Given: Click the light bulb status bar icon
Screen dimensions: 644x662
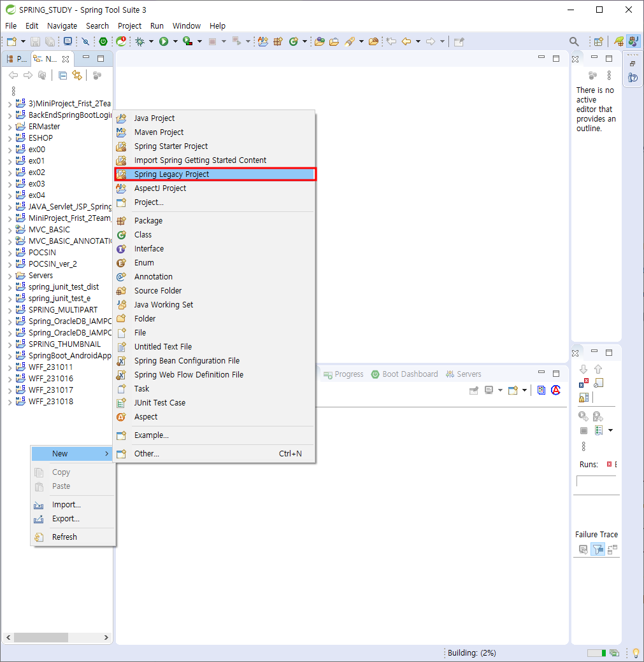Looking at the screenshot, I should (x=636, y=653).
